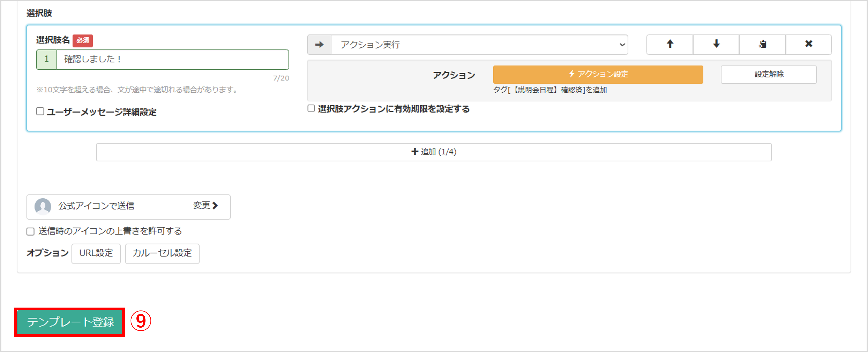
Task: Expand choices with 追加 (1/4) button
Action: tap(434, 152)
